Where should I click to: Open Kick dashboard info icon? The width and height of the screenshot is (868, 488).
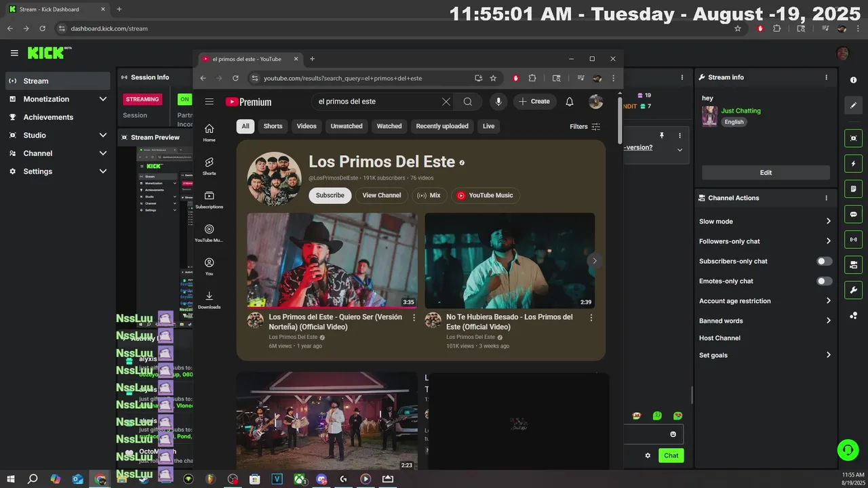pyautogui.click(x=853, y=80)
